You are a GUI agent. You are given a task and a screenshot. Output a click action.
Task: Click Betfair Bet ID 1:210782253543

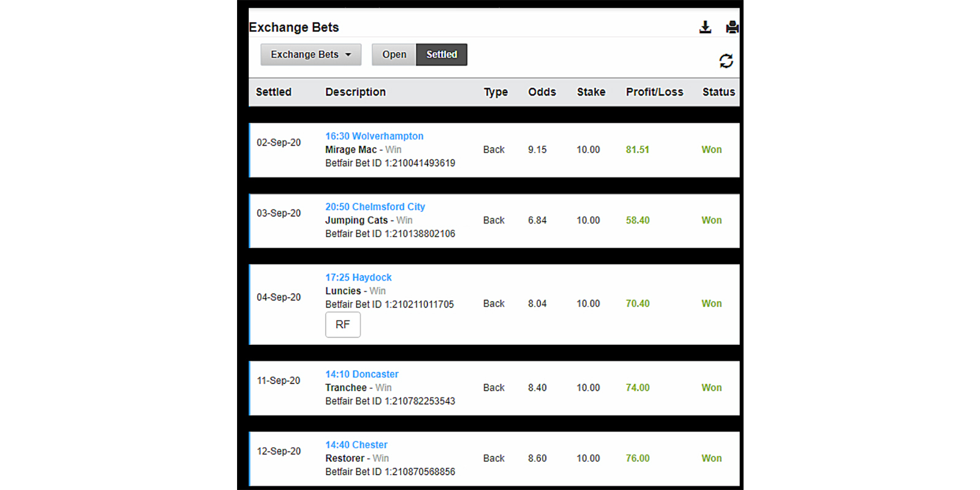(390, 401)
